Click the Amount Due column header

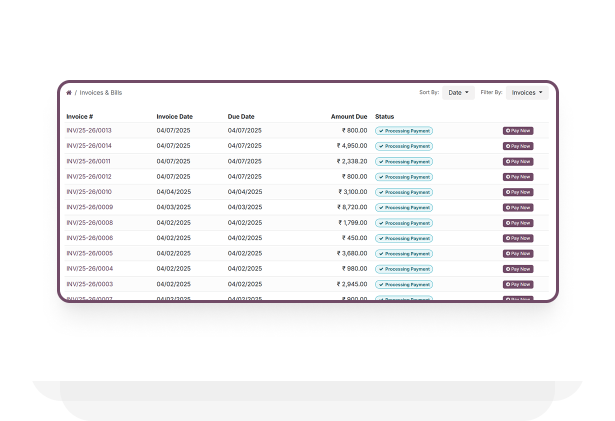[x=349, y=116]
